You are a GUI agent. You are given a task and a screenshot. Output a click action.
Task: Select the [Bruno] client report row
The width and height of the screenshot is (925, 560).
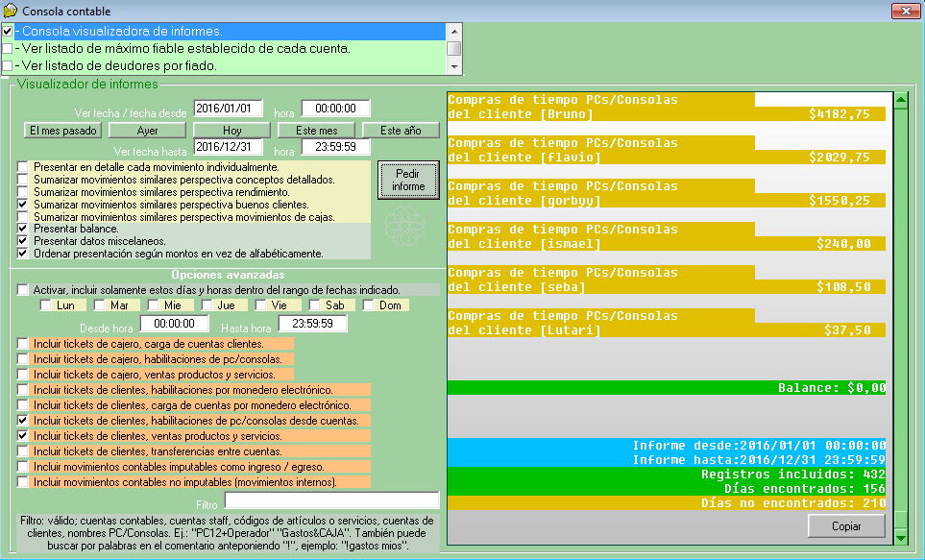(x=667, y=107)
